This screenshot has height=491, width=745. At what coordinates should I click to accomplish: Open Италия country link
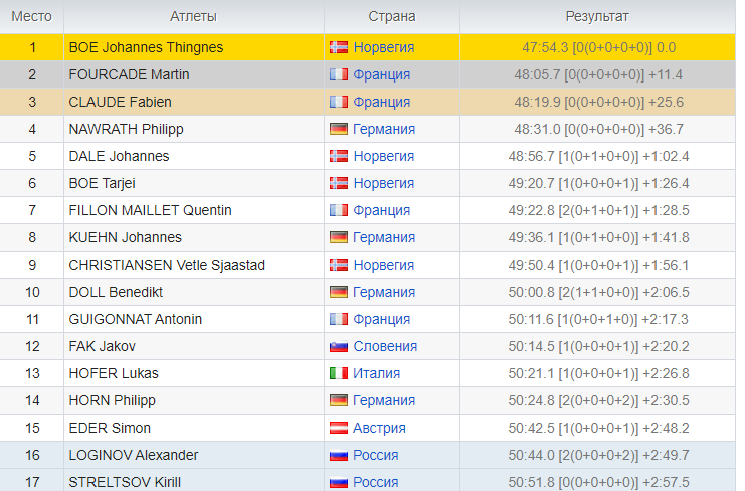[376, 373]
